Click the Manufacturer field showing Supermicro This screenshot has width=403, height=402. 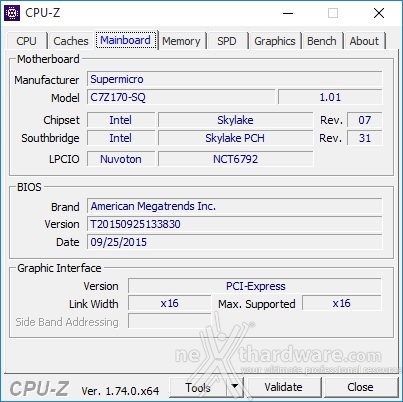(x=235, y=79)
